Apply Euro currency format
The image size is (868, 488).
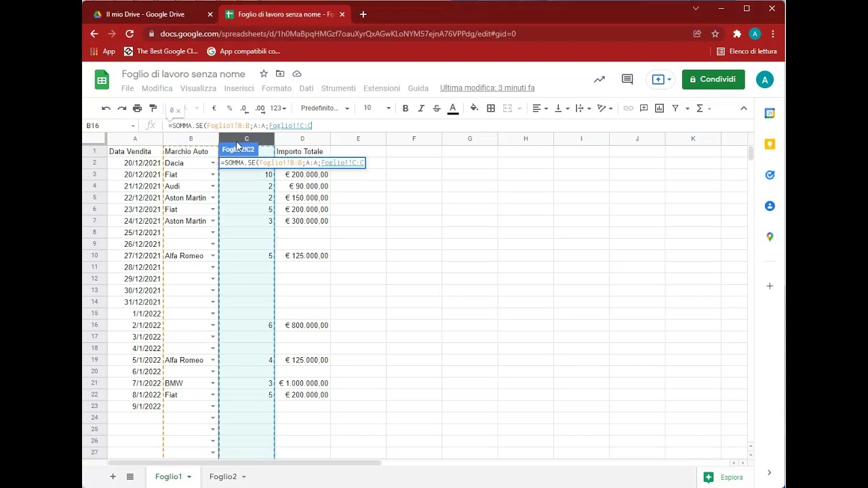(x=214, y=108)
